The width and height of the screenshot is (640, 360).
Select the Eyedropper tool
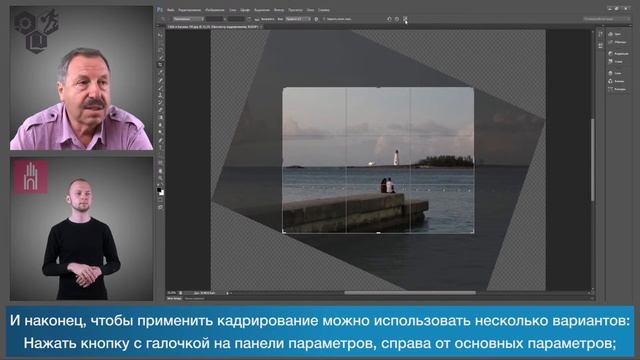coord(160,72)
